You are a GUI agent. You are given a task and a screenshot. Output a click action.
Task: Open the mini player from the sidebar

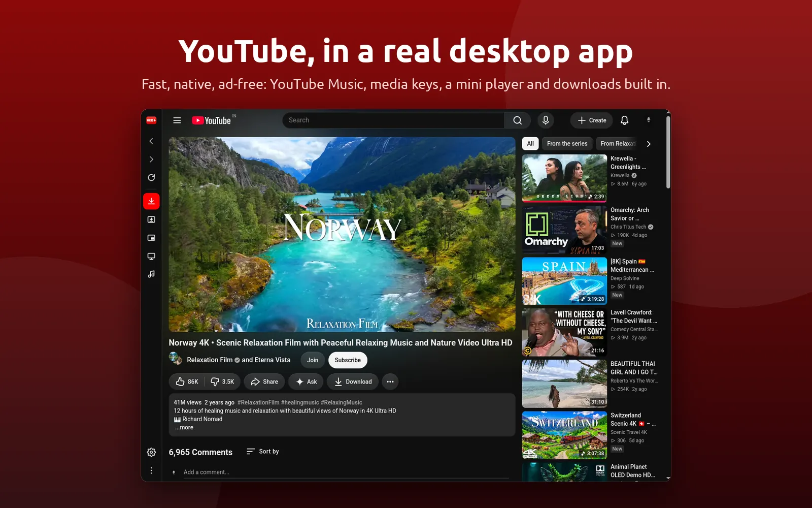coord(151,238)
